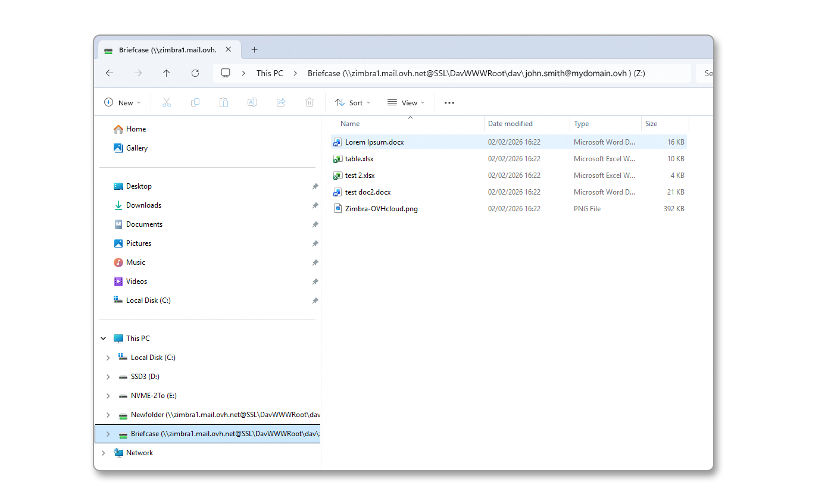The width and height of the screenshot is (825, 504).
Task: Select the Zimbra-OVHcloud.png file
Action: (x=381, y=209)
